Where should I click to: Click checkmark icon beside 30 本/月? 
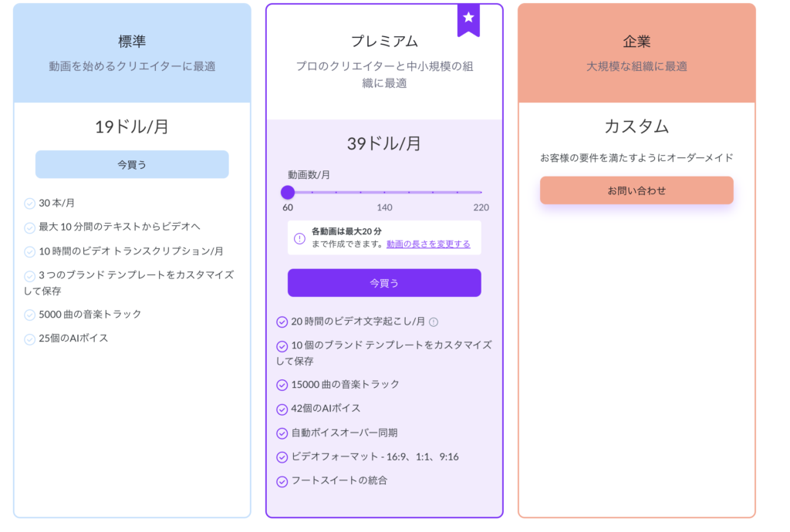click(x=30, y=204)
